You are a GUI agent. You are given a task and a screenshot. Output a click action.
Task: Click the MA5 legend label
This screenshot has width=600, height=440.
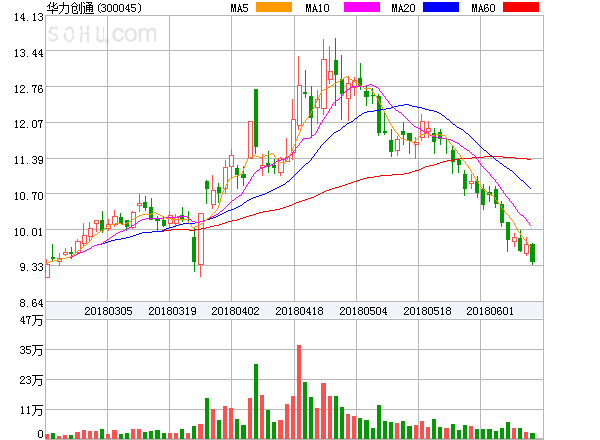pyautogui.click(x=239, y=8)
